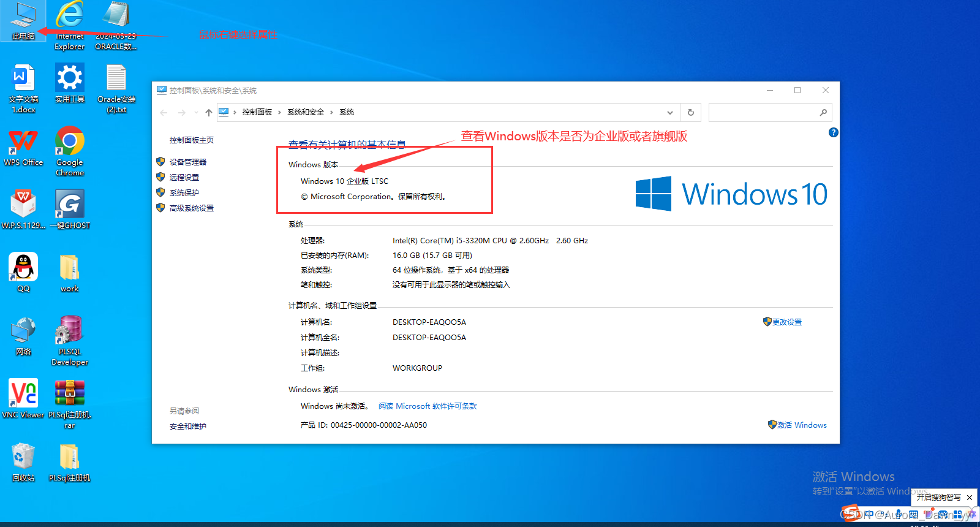
Task: Open the W.P.S.1129 installer icon
Action: point(23,209)
